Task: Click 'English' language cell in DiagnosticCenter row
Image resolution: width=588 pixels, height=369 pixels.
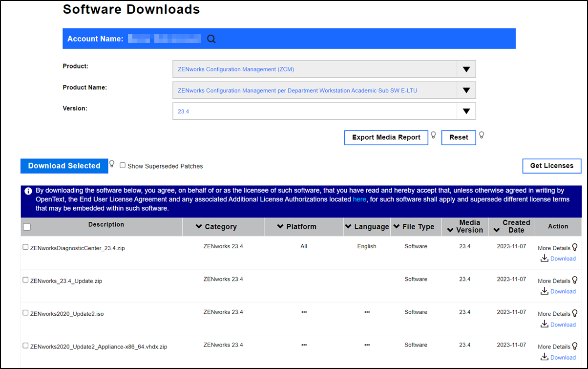Action: (367, 246)
